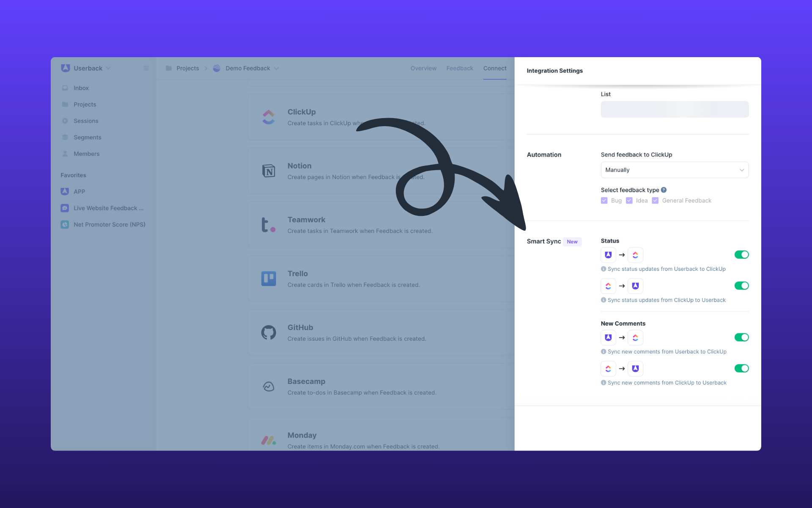Screen dimensions: 812x508
Task: Uncheck the Bug feedback type
Action: pos(604,200)
